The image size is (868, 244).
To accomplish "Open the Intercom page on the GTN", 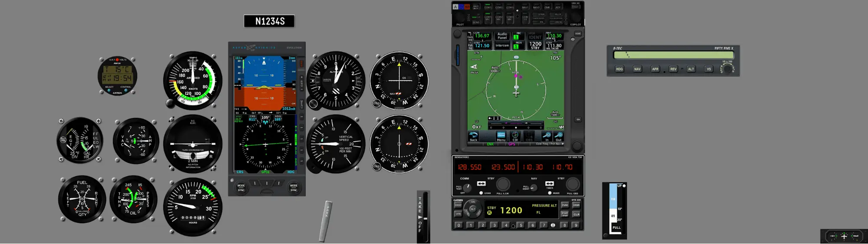I will 502,46.
